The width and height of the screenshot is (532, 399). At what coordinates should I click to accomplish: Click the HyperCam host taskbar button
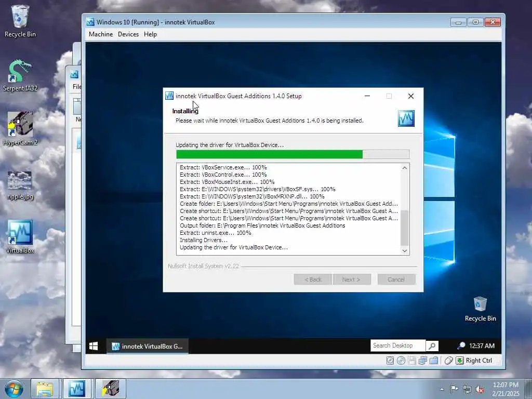tap(111, 389)
